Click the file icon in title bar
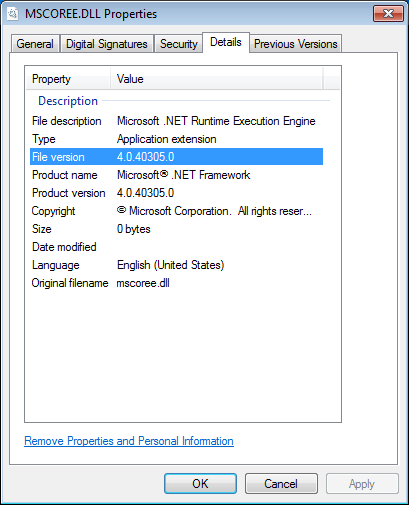 (x=13, y=14)
